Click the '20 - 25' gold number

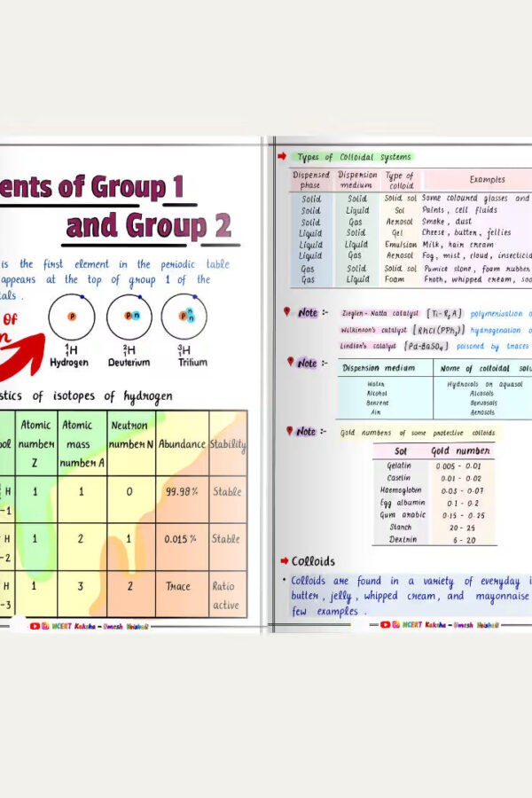pyautogui.click(x=462, y=528)
